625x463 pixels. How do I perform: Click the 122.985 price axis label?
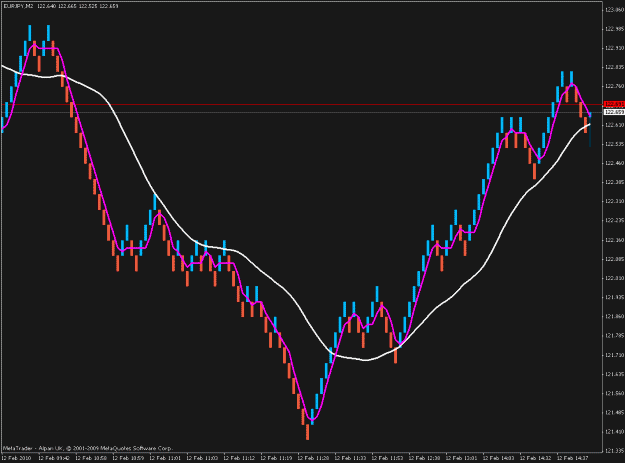tap(614, 29)
